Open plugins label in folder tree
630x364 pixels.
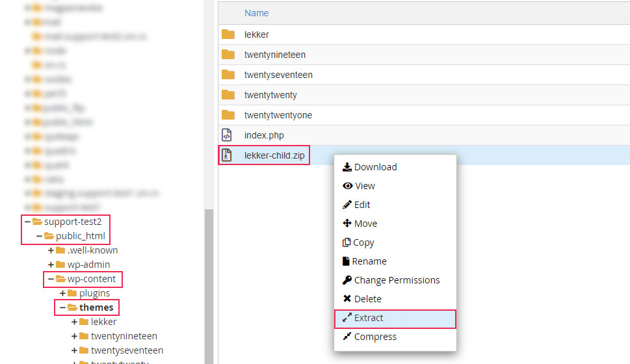tap(94, 293)
